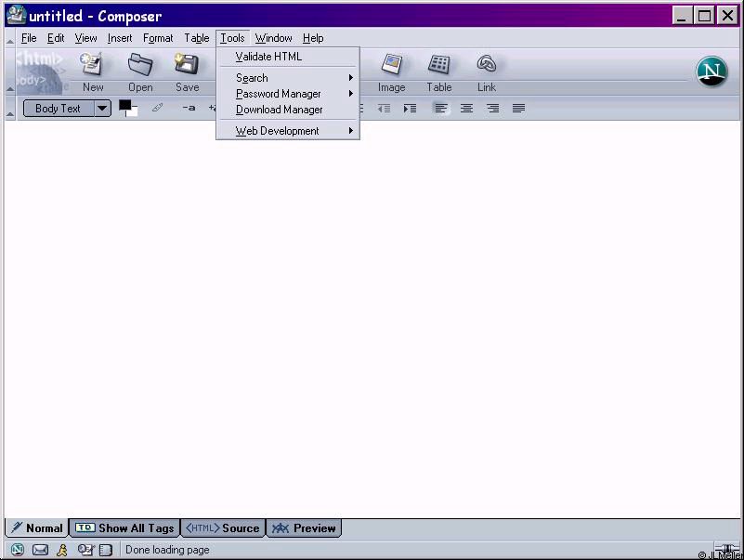This screenshot has height=560, width=744.
Task: Close the open Tools menu
Action: tap(232, 38)
